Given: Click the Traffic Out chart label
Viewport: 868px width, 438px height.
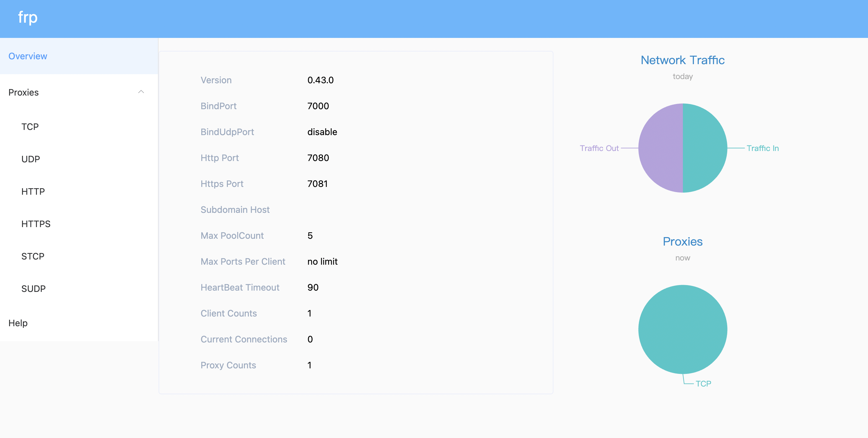Looking at the screenshot, I should point(599,148).
